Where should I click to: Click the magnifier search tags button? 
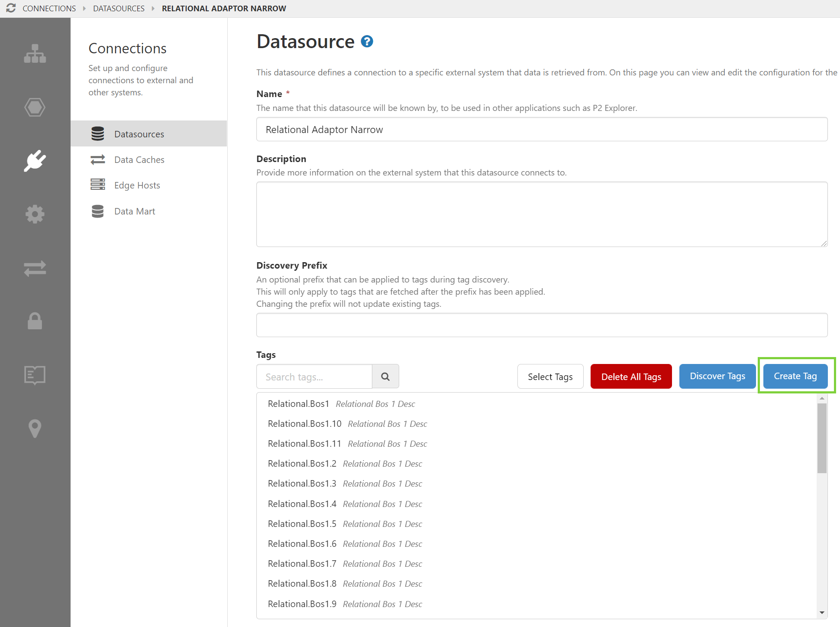[x=385, y=377]
